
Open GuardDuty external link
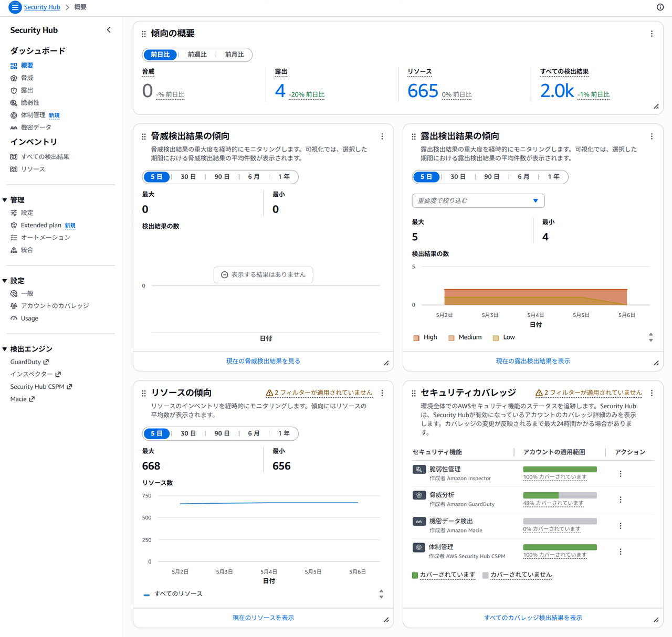tap(29, 362)
